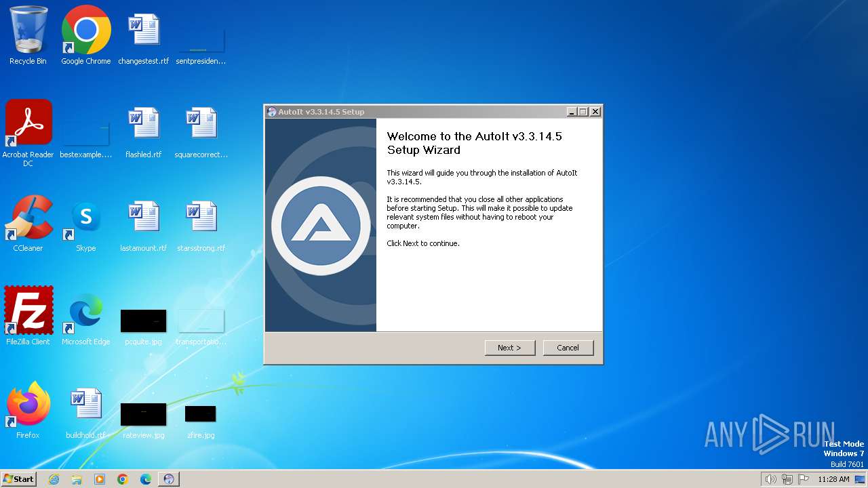
Task: Open File Explorer from taskbar
Action: (x=77, y=479)
